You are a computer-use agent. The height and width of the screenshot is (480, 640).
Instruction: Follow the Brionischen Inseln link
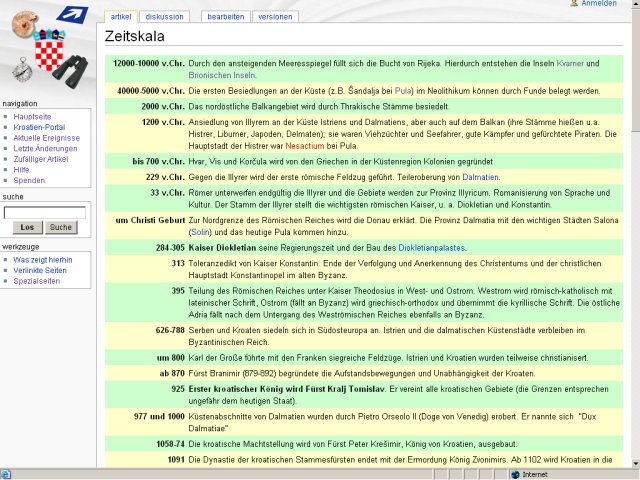tap(222, 76)
